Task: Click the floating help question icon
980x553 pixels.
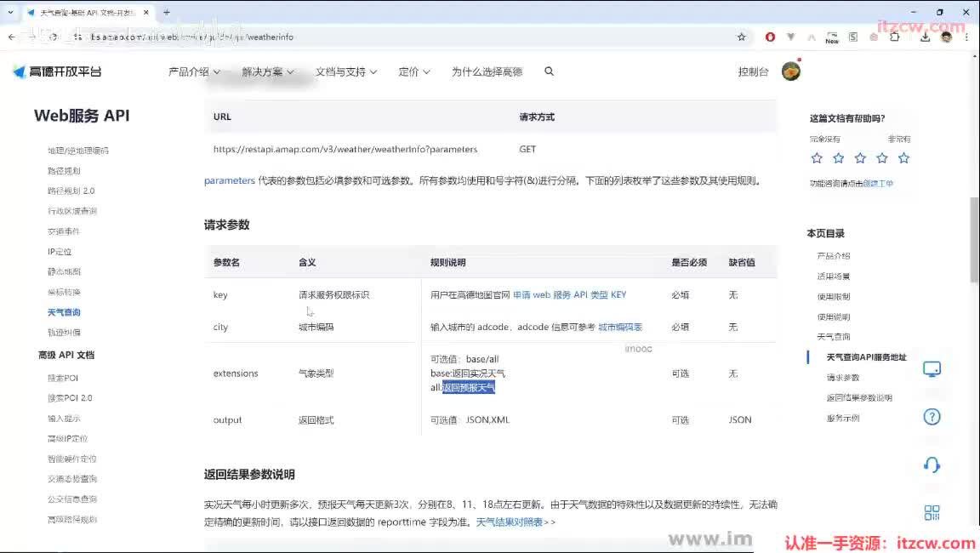Action: [x=932, y=417]
